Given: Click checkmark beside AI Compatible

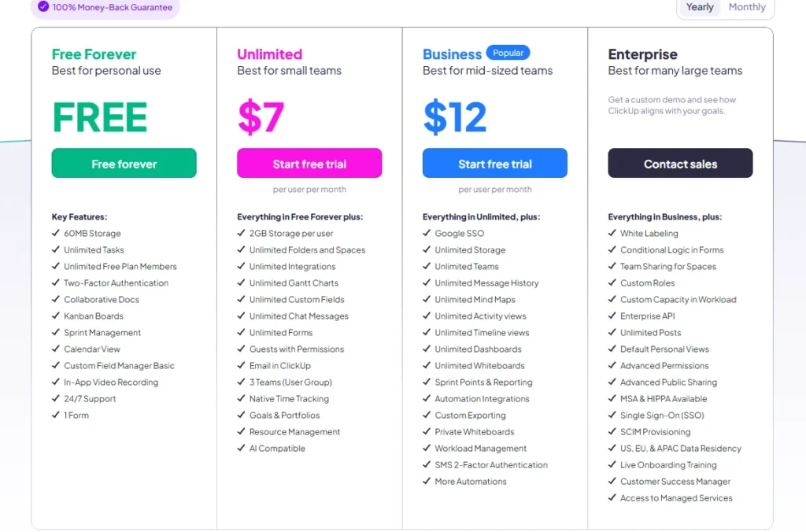Looking at the screenshot, I should pyautogui.click(x=242, y=448).
